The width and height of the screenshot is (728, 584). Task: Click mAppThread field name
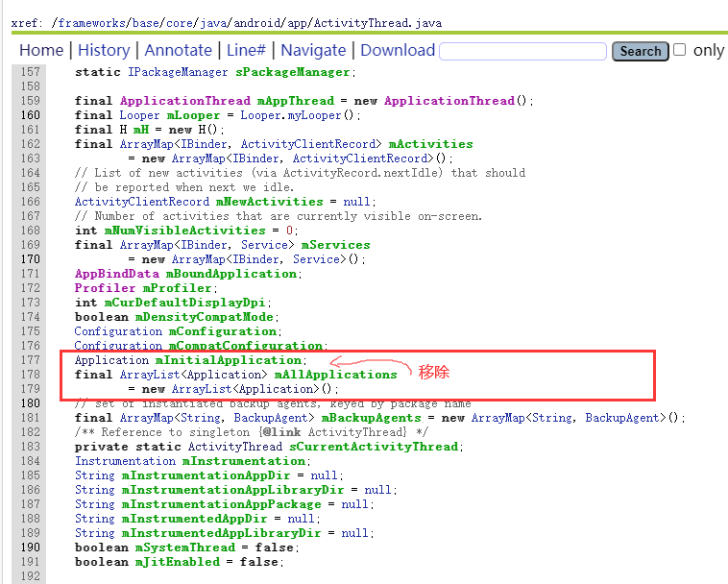point(296,101)
